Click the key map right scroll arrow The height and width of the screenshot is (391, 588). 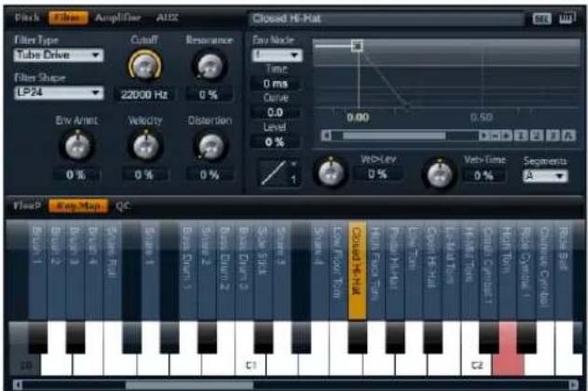coord(573,384)
